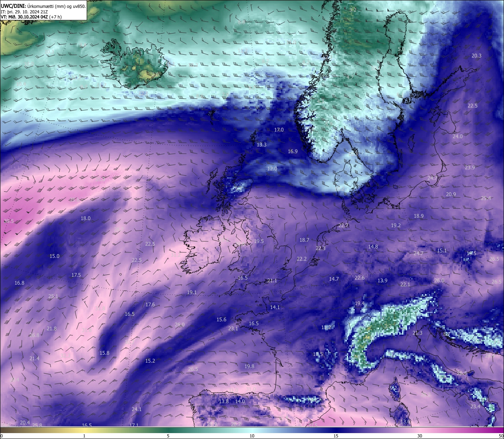Viewport: 504px width, 439px height.
Task: Click the value 21.1 over southern England
Action: click(272, 280)
